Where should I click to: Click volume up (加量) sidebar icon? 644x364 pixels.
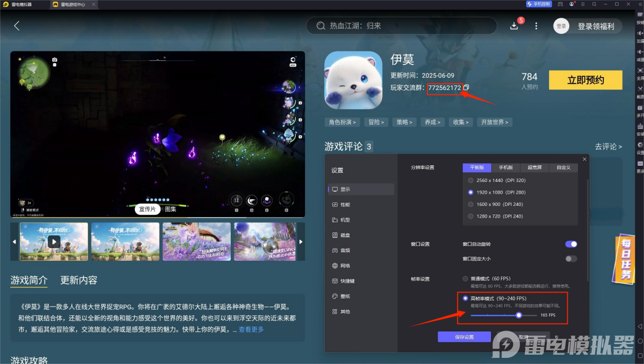pyautogui.click(x=640, y=36)
